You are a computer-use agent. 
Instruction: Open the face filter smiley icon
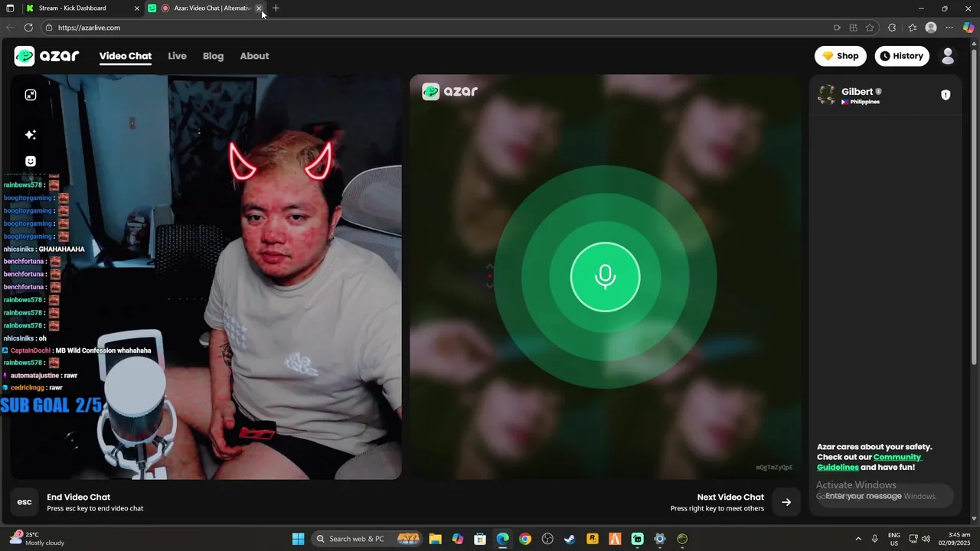point(31,161)
